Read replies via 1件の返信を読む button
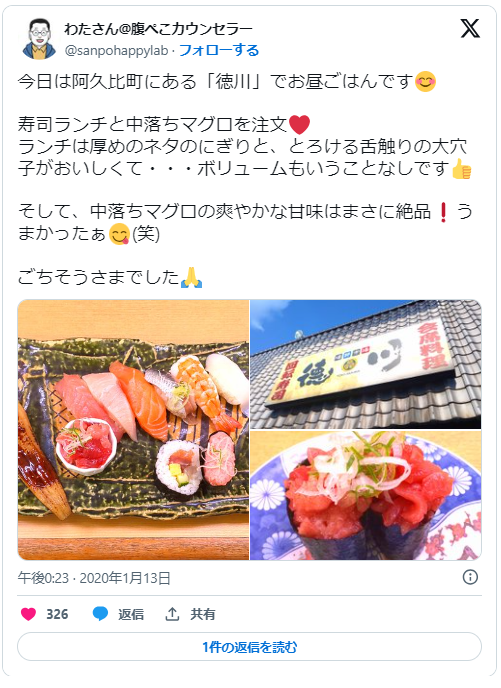The height and width of the screenshot is (688, 501). click(x=250, y=647)
